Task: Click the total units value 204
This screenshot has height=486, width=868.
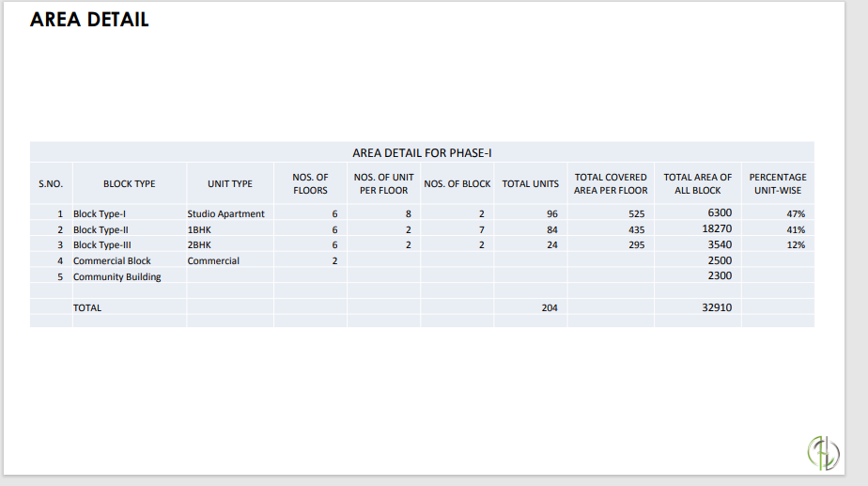Action: [x=550, y=307]
